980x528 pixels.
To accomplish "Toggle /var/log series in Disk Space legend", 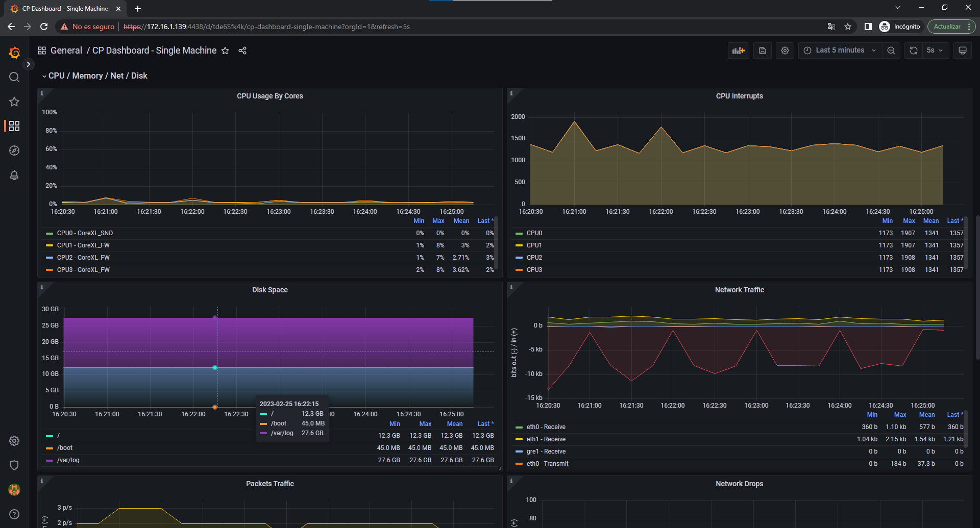I will click(x=68, y=460).
